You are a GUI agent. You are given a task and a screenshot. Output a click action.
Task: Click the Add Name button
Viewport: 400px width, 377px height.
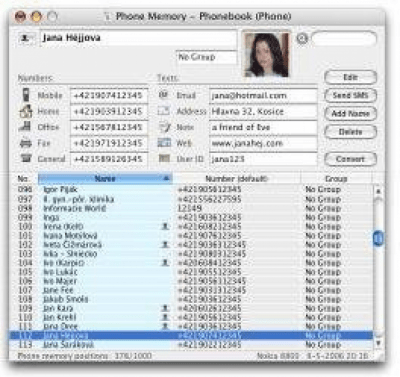coord(350,113)
